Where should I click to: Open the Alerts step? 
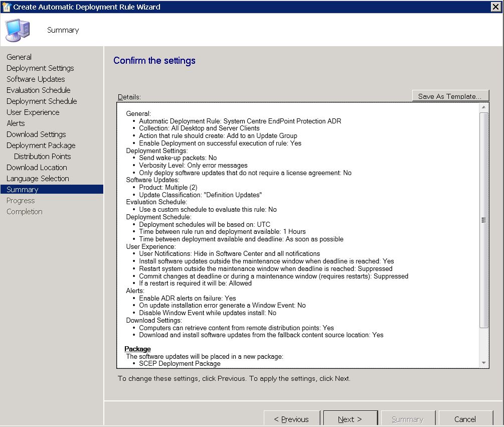pos(16,123)
